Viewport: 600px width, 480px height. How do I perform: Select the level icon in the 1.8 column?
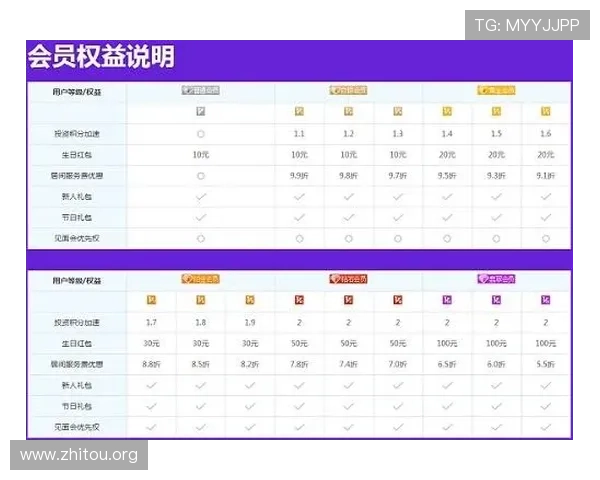tap(201, 300)
